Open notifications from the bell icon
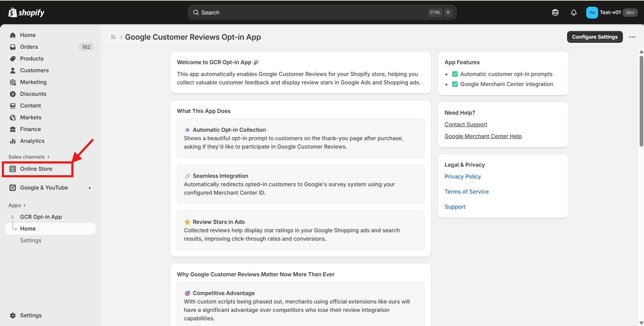 [573, 12]
